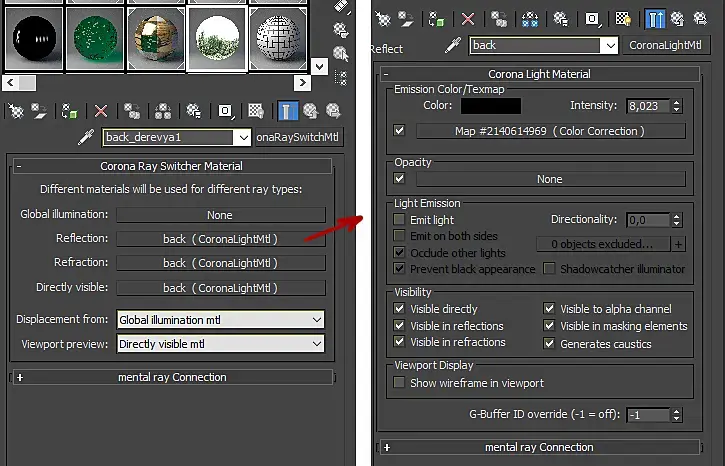Uncheck Occlude other lights
725x466 pixels.
click(399, 252)
